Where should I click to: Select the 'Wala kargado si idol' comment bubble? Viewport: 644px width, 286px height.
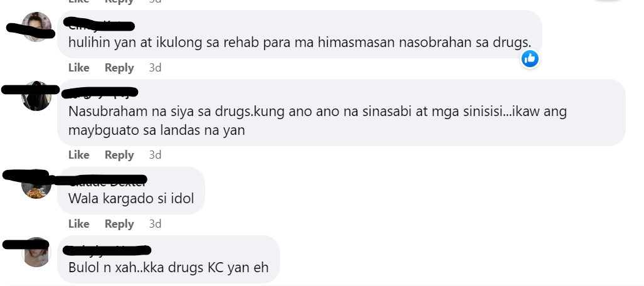(131, 191)
